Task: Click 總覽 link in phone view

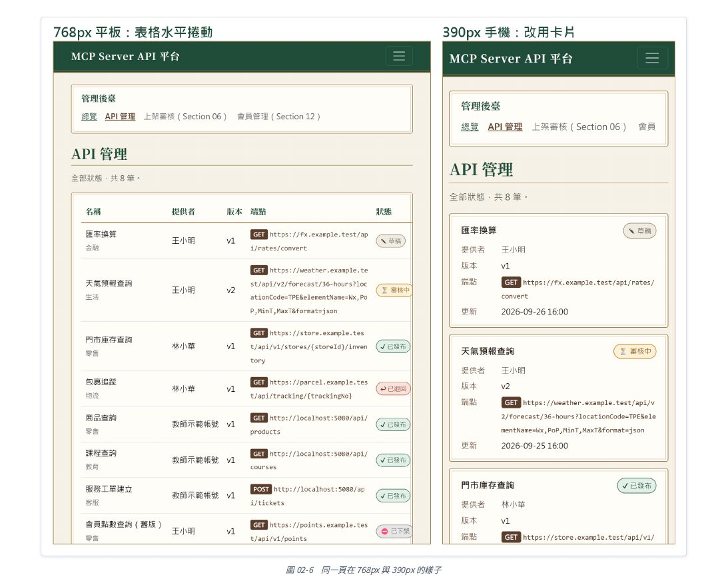Action: (470, 127)
